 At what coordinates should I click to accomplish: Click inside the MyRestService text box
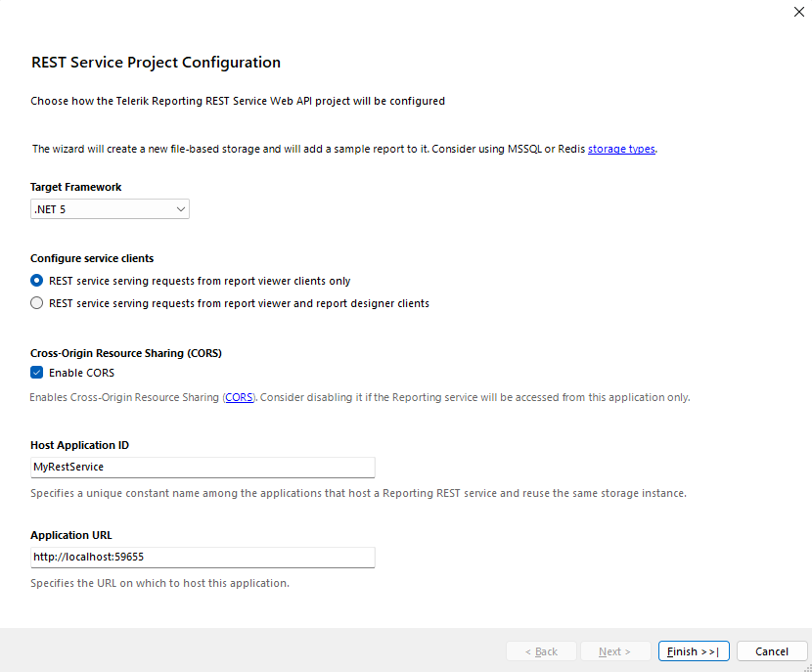pos(203,467)
